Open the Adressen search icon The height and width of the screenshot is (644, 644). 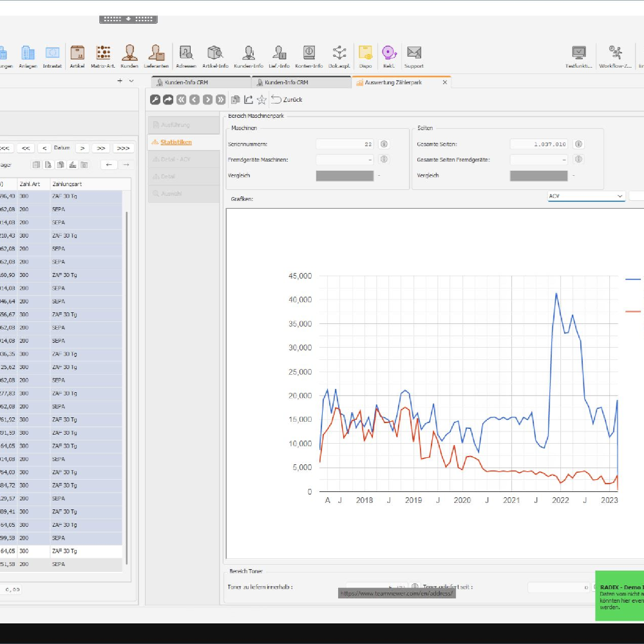click(x=186, y=56)
